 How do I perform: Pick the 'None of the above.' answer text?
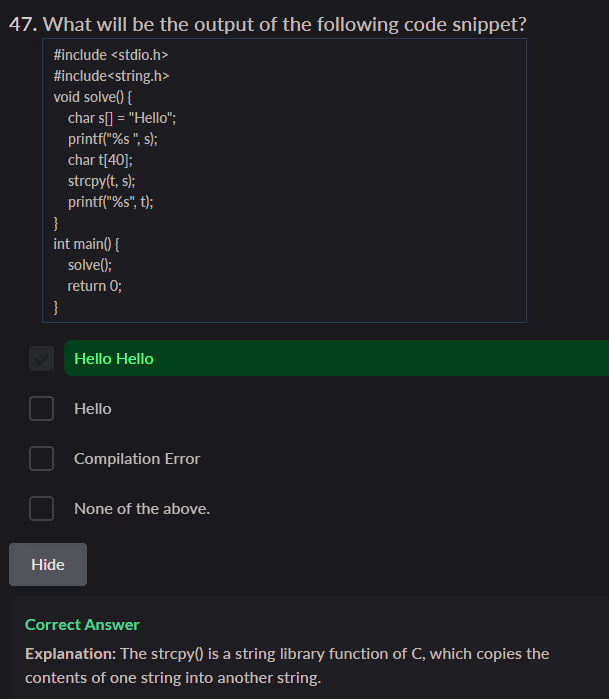click(142, 509)
